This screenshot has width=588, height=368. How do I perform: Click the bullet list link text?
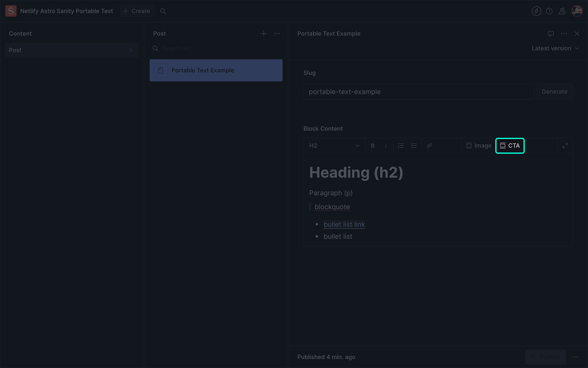tap(344, 224)
